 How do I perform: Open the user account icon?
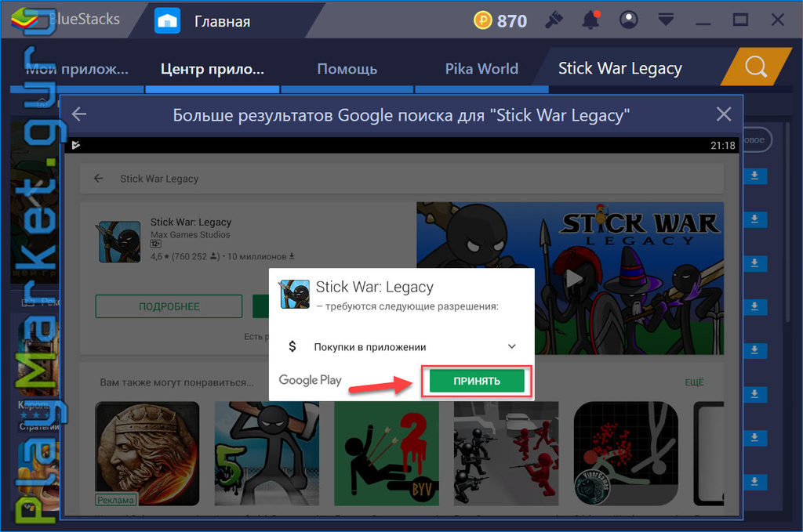pos(628,20)
